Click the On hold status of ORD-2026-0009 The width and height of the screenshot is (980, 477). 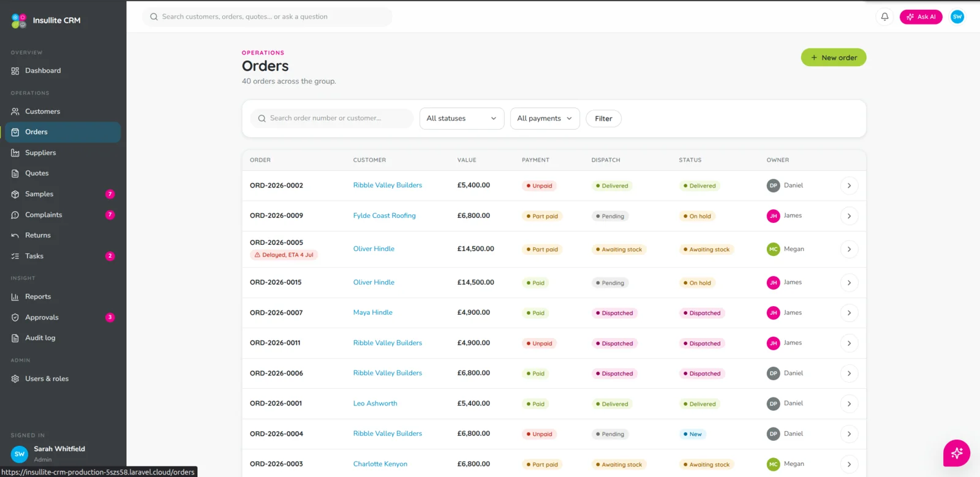[697, 216]
